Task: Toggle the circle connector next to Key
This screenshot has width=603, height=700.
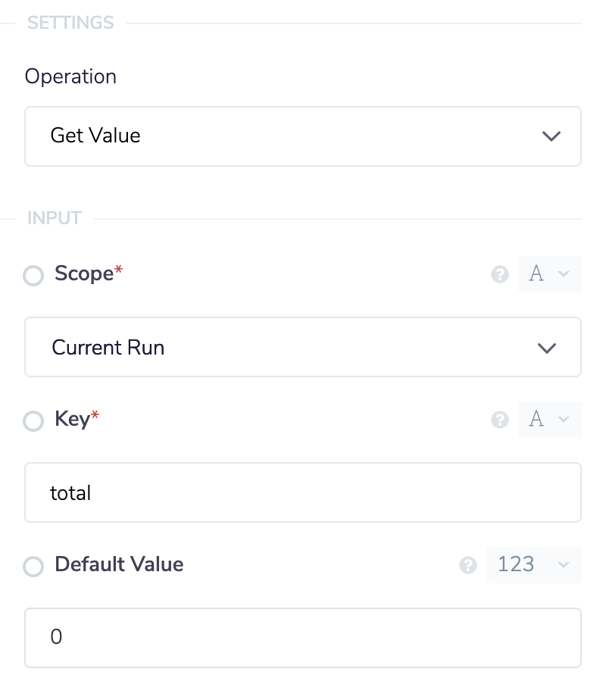Action: tap(33, 421)
